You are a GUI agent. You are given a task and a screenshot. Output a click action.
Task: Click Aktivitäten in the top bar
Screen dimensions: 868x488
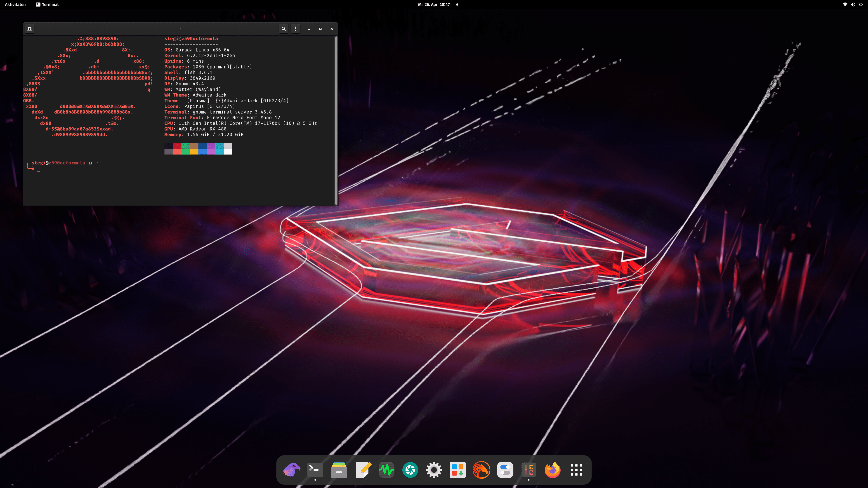(15, 4)
